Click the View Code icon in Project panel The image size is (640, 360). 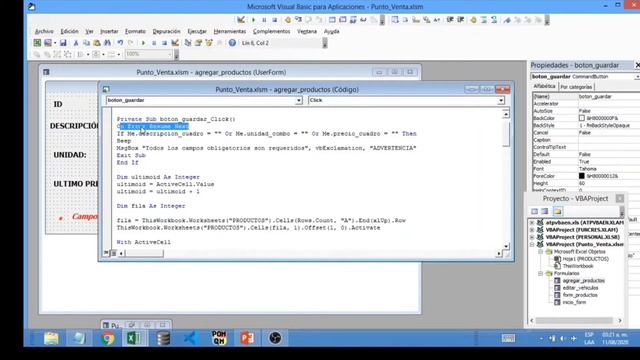tap(535, 211)
